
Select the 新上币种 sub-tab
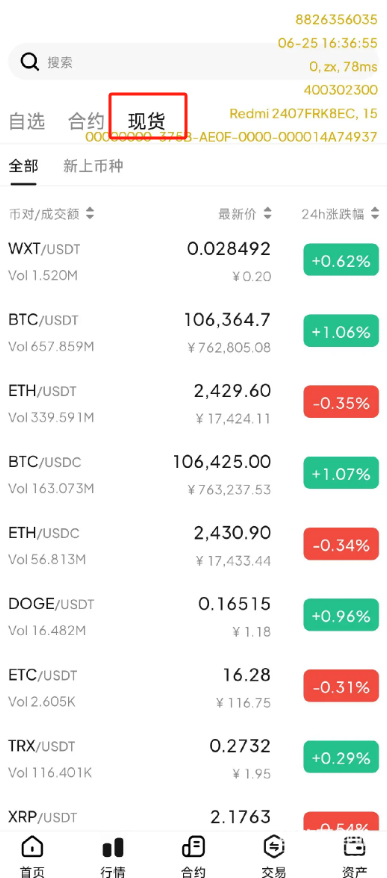tap(93, 166)
